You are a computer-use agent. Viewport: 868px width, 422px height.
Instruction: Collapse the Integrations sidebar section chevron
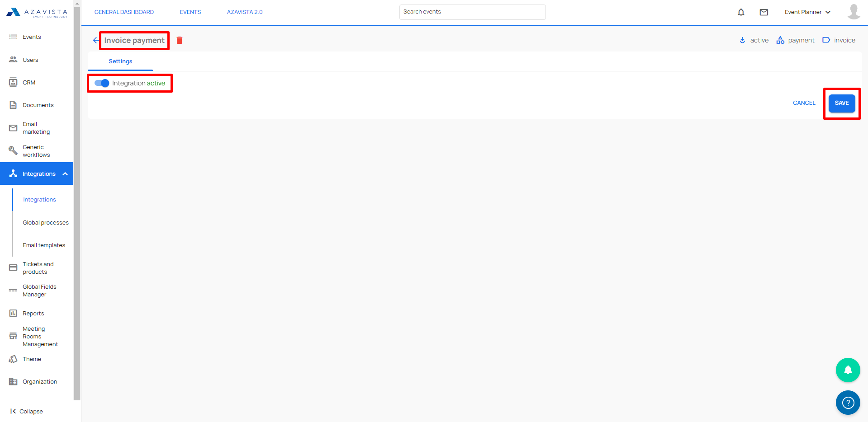coord(65,174)
